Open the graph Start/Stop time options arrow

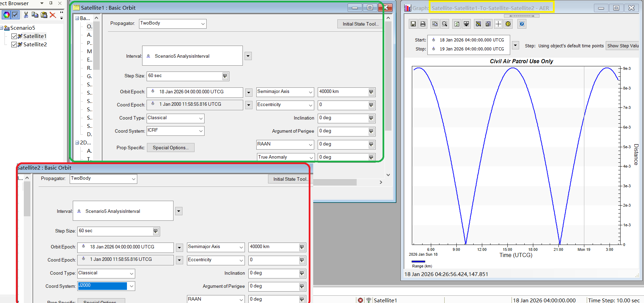(515, 45)
